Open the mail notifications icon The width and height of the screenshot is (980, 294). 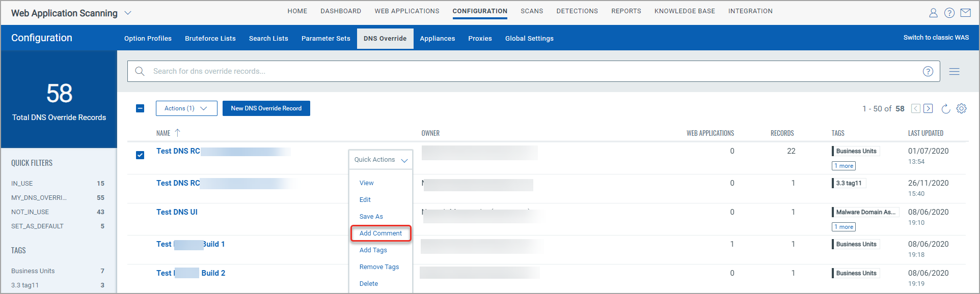tap(965, 13)
